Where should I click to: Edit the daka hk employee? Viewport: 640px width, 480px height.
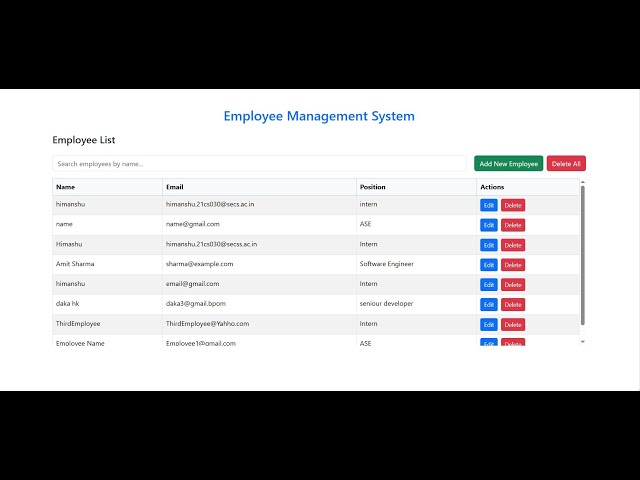[x=489, y=304]
